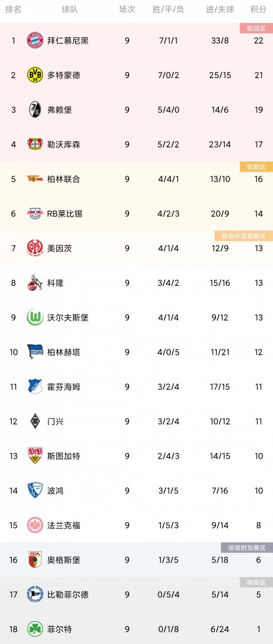
Task: Select the RB Leipzig logo
Action: coord(35,214)
